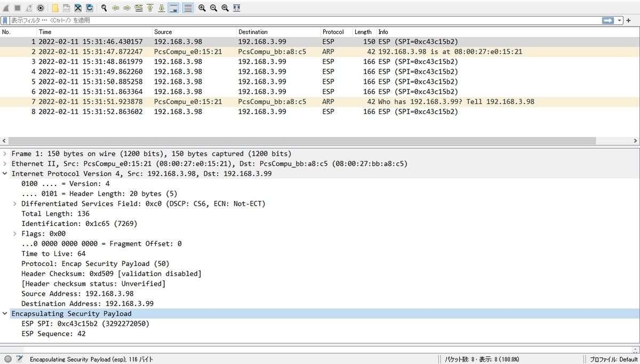Expand the Flags: 0x00 row

[x=15, y=233]
